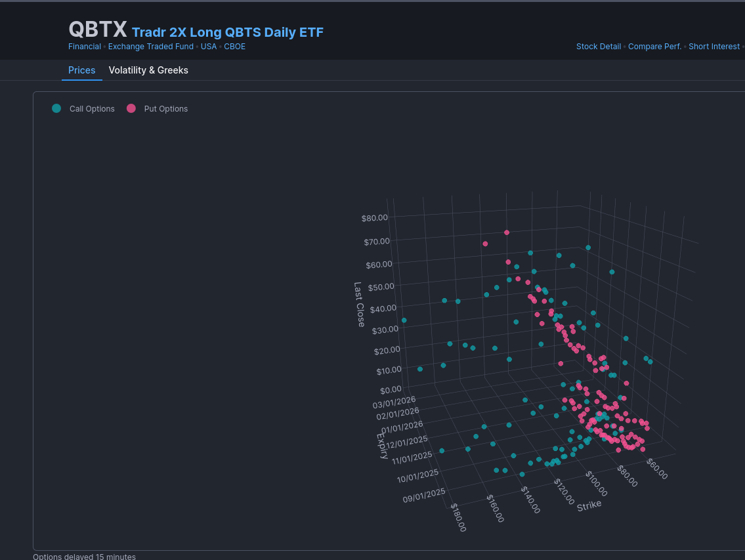Click the Expiry axis title
The width and height of the screenshot is (745, 560).
(383, 446)
